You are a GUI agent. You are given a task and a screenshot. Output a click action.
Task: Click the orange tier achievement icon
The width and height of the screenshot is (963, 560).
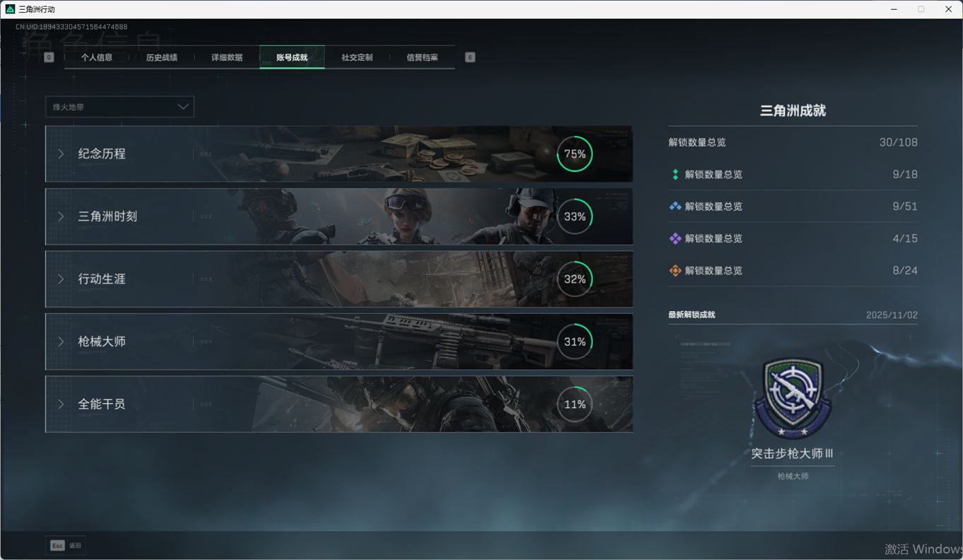(675, 271)
